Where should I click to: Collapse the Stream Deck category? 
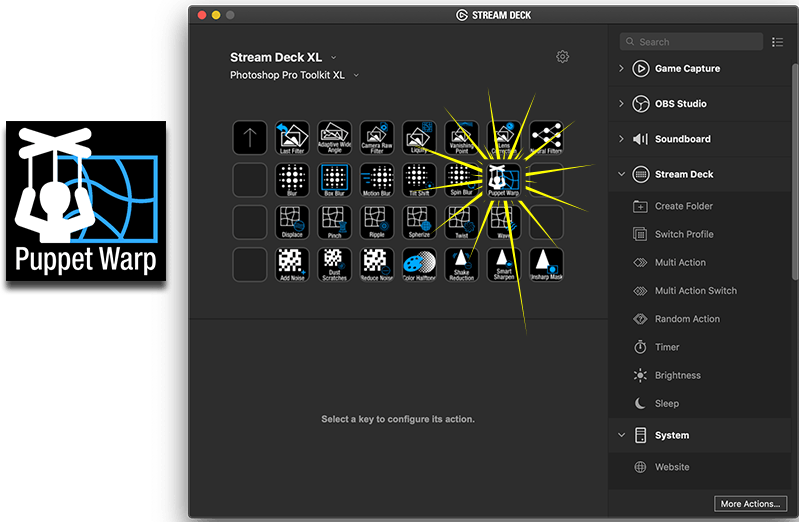pos(621,174)
